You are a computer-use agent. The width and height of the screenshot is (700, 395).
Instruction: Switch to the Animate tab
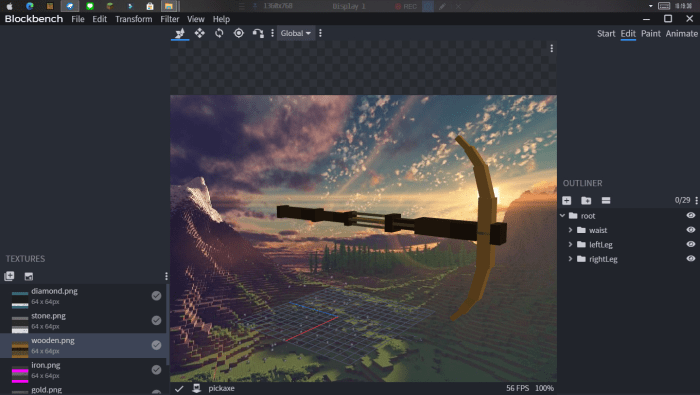click(681, 33)
